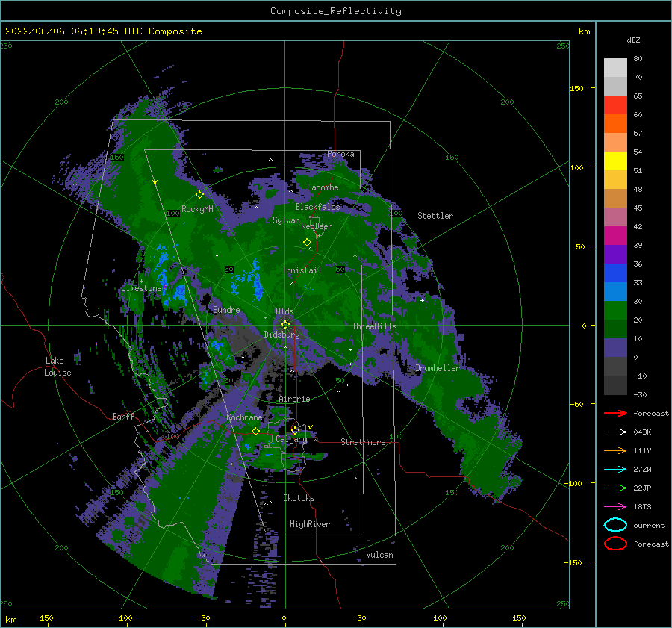Pick the blue 33–36 dBZ color swatch
Image resolution: width=672 pixels, height=628 pixels.
[x=615, y=273]
